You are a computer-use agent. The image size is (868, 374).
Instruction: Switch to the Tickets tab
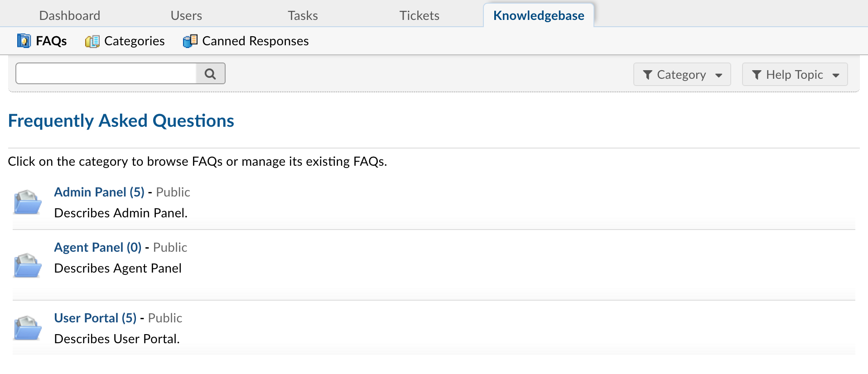(419, 15)
